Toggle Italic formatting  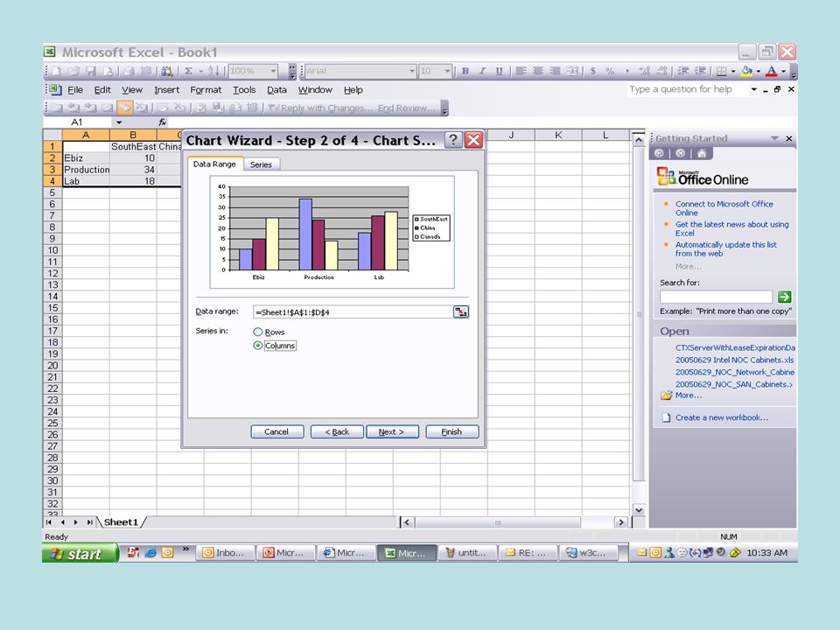pyautogui.click(x=482, y=71)
